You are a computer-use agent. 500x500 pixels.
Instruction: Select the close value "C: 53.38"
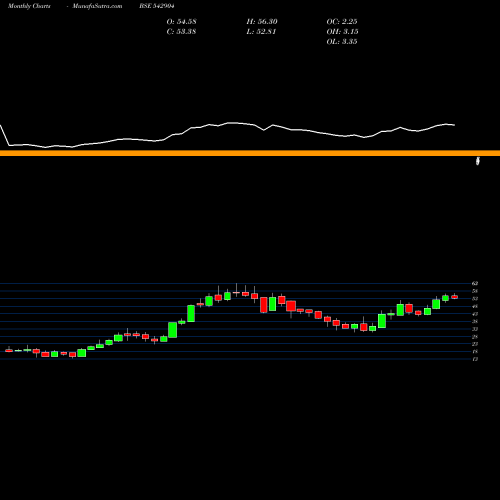click(x=181, y=32)
